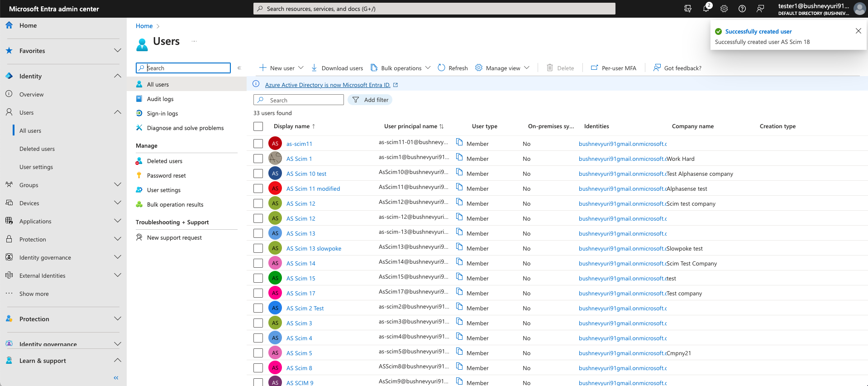
Task: Open the Manage view dropdown
Action: (502, 68)
